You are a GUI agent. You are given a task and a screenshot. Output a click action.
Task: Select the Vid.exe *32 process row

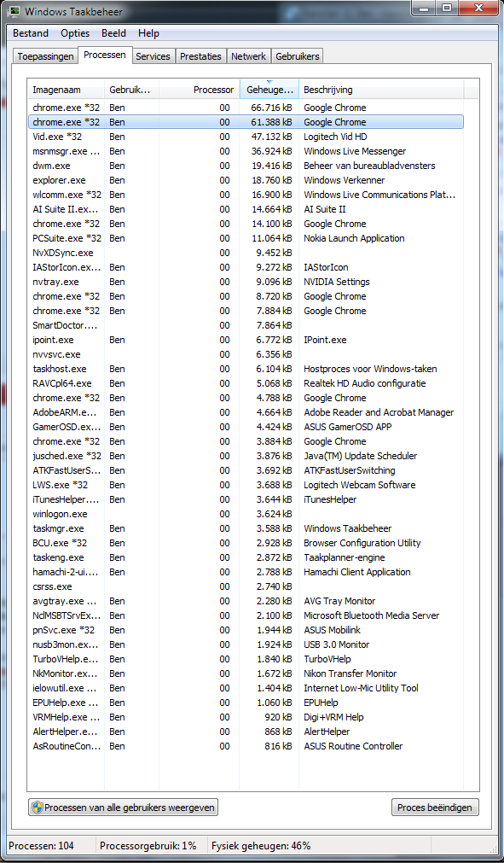(246, 137)
